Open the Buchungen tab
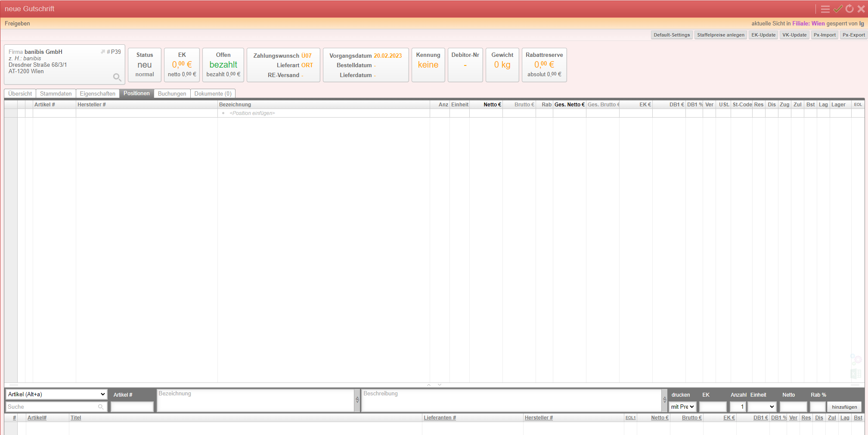The image size is (868, 435). point(172,93)
